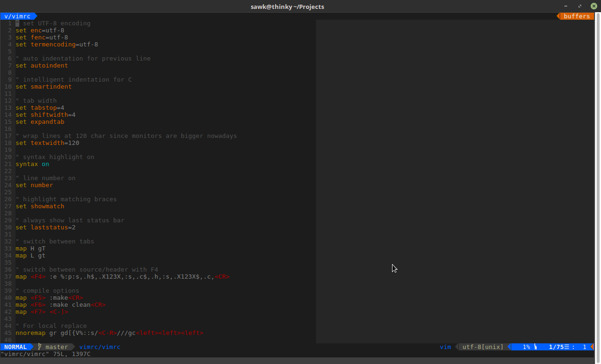The height and width of the screenshot is (364, 601).
Task: Click the 'syntax on' line
Action: tap(32, 164)
